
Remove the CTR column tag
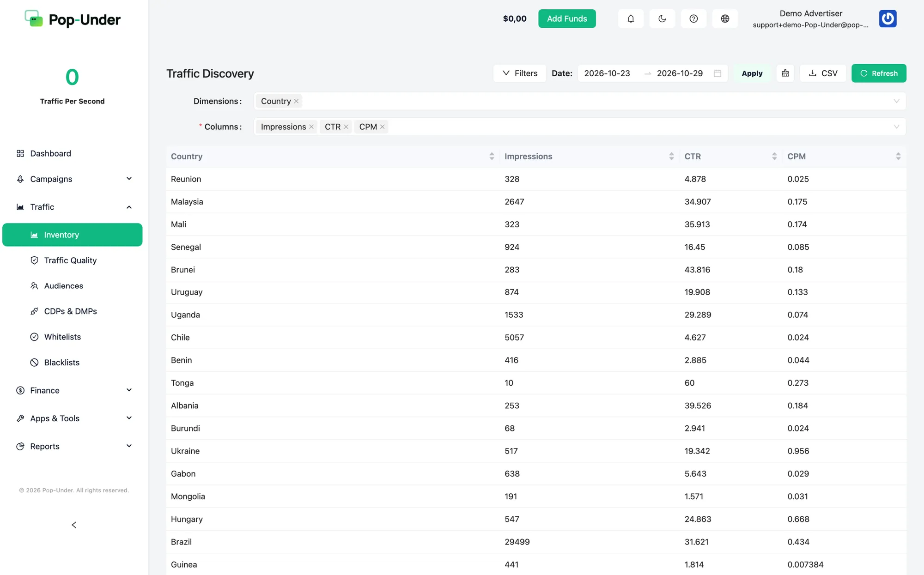[346, 127]
